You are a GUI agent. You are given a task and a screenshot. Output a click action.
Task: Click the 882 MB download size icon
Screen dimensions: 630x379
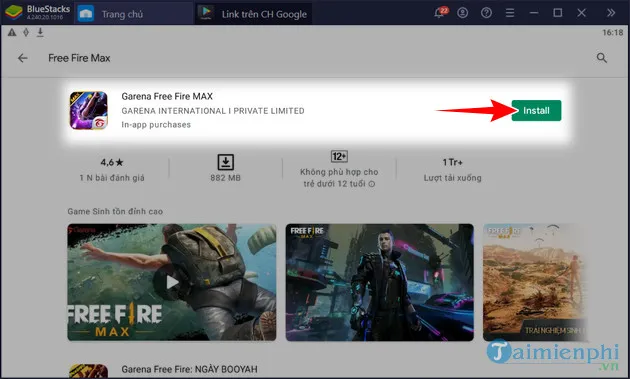click(x=225, y=162)
